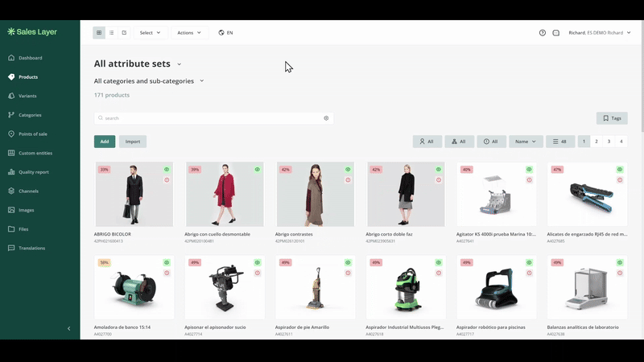Open the help question mark icon
644x362 pixels.
[x=542, y=33]
